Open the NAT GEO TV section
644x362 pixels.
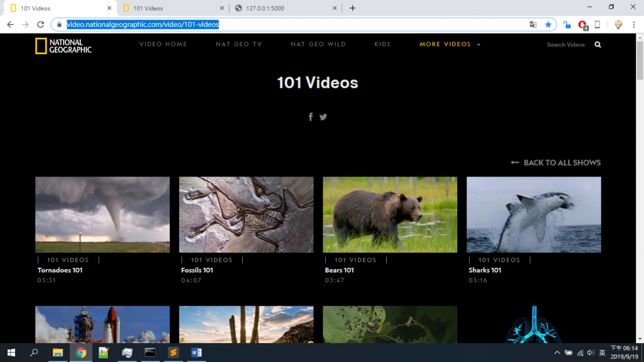[x=238, y=45]
